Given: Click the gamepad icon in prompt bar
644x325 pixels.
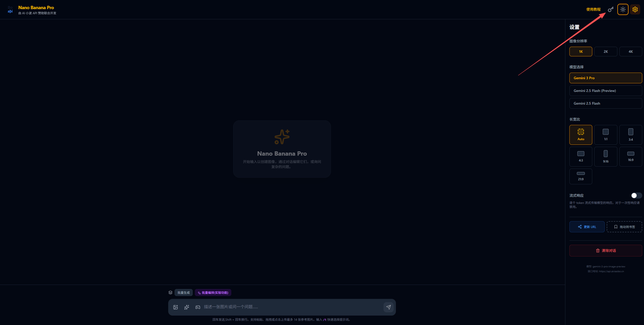Looking at the screenshot, I should pos(198,307).
